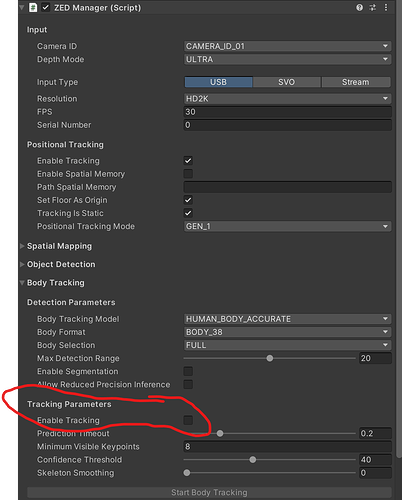
Task: Toggle Set Floor As Origin checkbox
Action: 188,200
